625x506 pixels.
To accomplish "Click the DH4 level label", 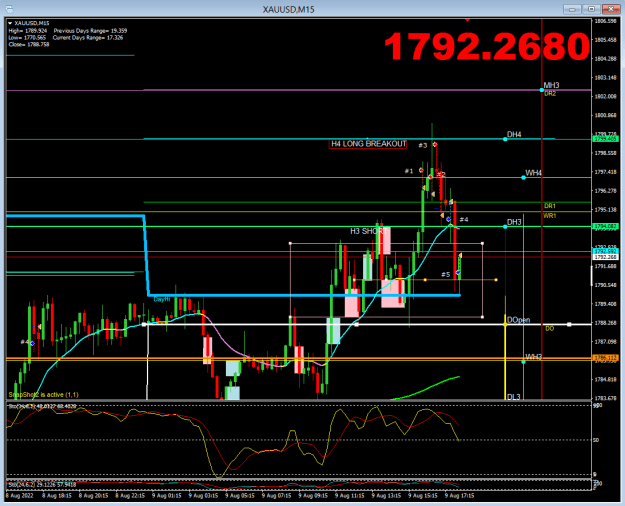I will [514, 134].
